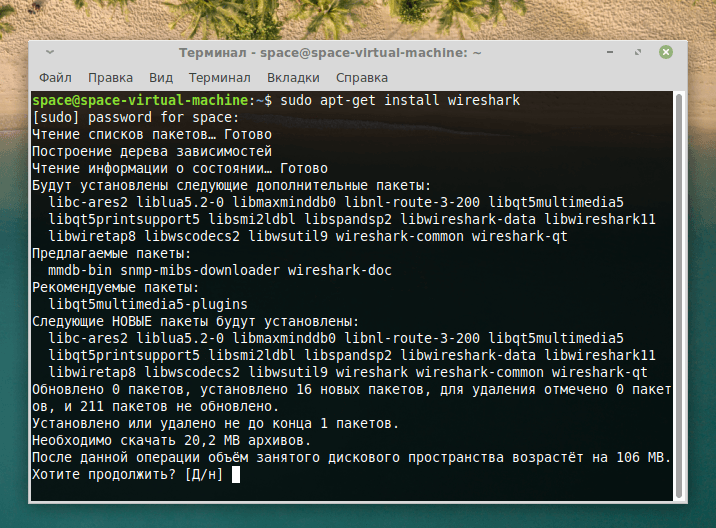This screenshot has height=528, width=716.
Task: Open the Вкладки menu
Action: click(x=293, y=78)
